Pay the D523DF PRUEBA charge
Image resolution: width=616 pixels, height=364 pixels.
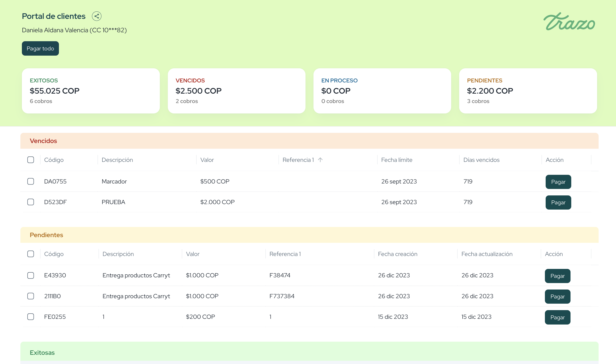pyautogui.click(x=558, y=202)
